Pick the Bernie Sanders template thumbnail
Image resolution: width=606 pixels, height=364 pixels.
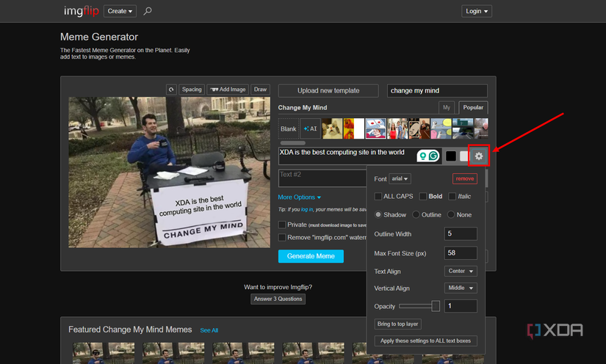tap(481, 128)
